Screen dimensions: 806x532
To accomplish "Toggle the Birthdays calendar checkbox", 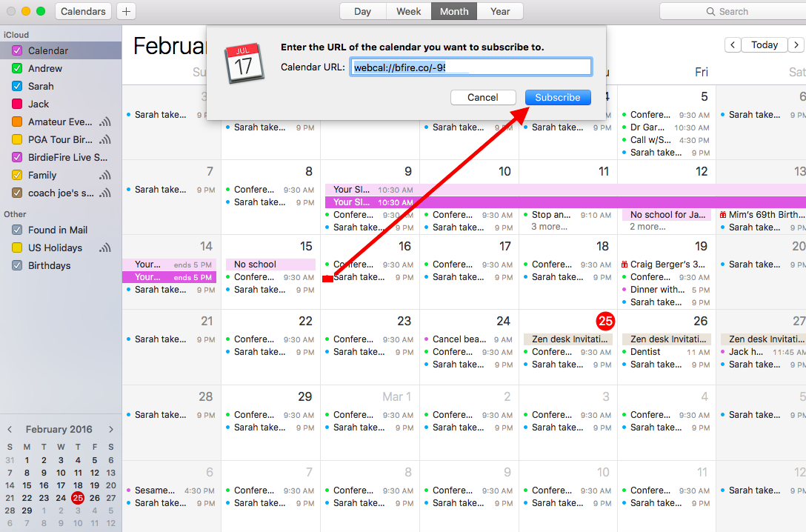I will 17,265.
